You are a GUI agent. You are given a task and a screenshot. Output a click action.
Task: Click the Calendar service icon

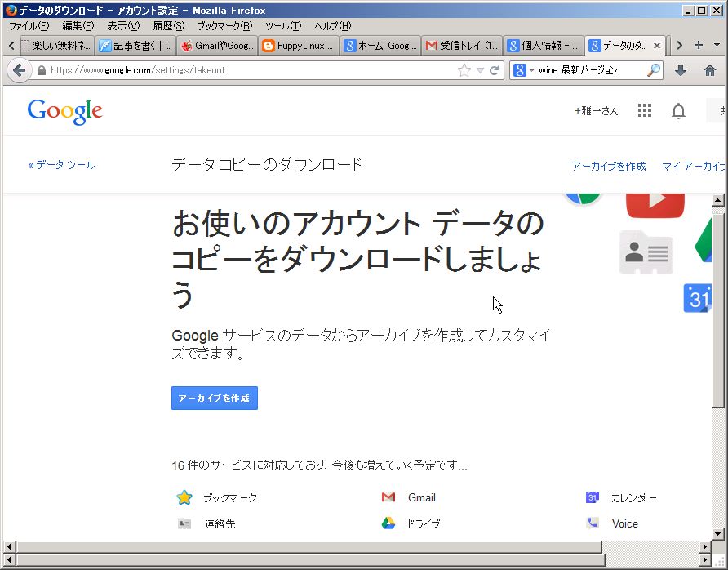pyautogui.click(x=592, y=497)
